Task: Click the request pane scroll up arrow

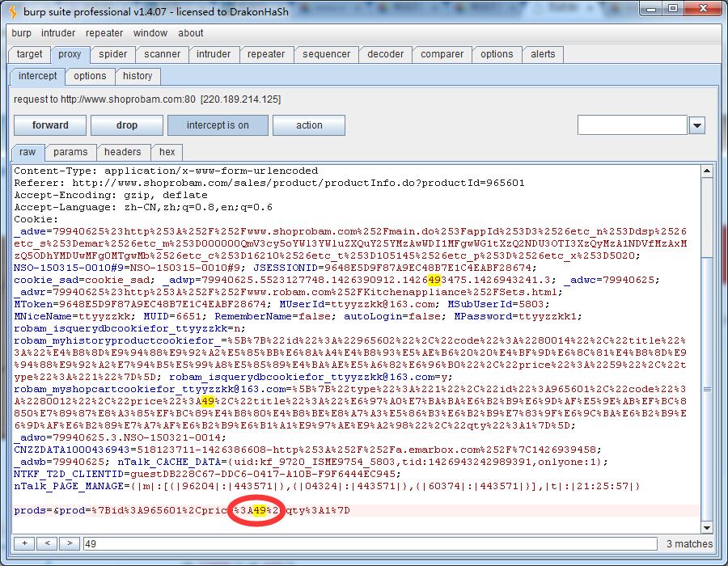Action: tap(707, 171)
